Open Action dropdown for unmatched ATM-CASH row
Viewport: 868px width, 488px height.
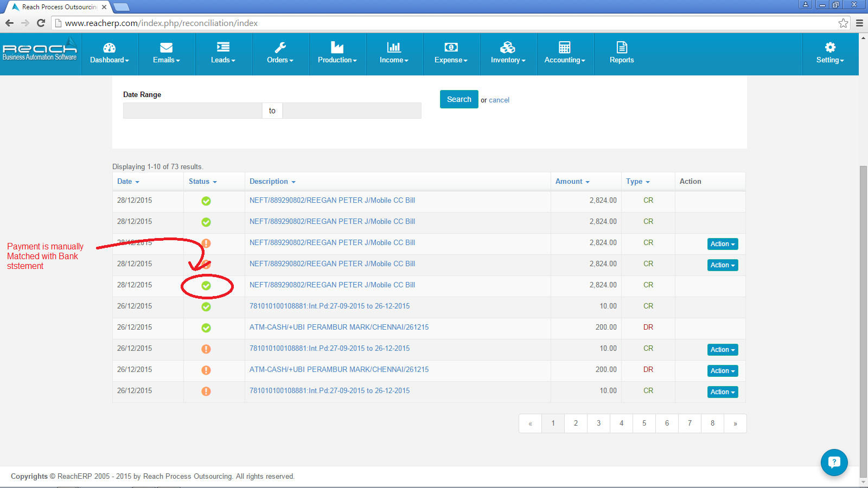(x=723, y=371)
